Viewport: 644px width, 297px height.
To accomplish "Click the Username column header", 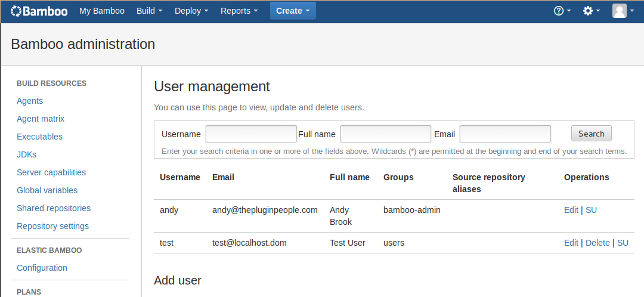I will pyautogui.click(x=180, y=177).
